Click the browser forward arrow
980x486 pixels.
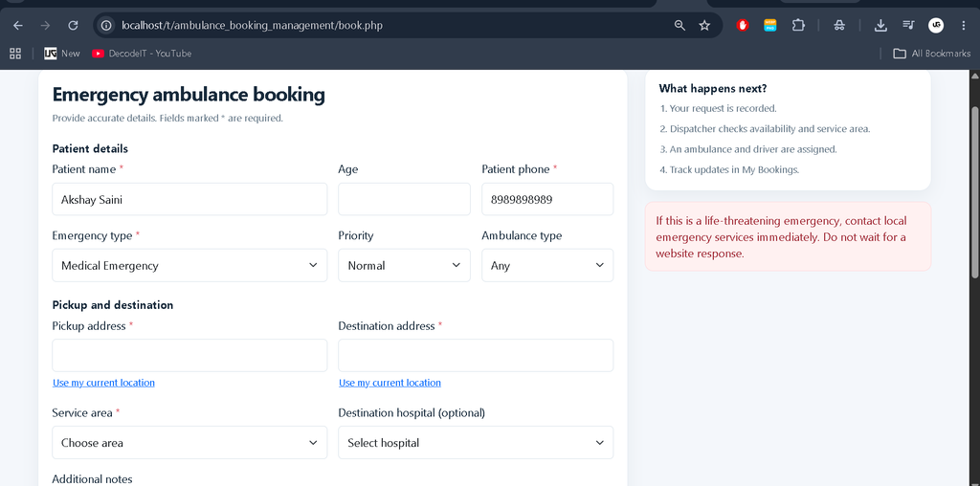(x=45, y=26)
